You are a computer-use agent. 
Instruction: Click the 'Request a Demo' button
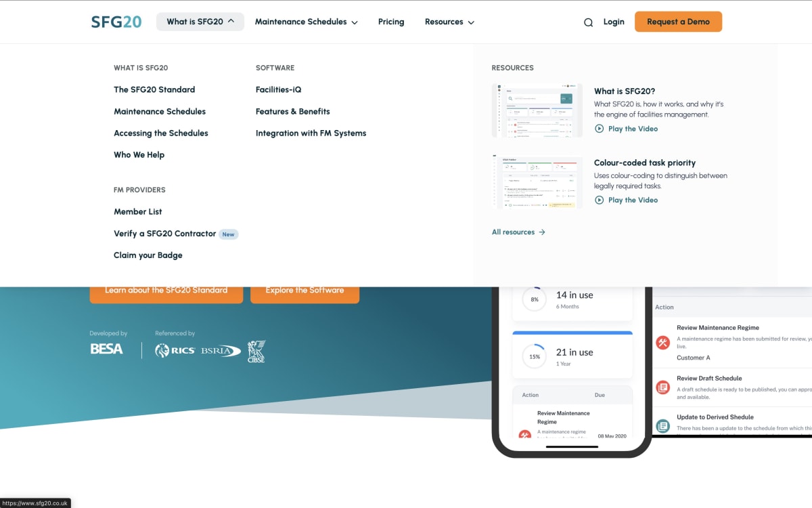point(678,21)
